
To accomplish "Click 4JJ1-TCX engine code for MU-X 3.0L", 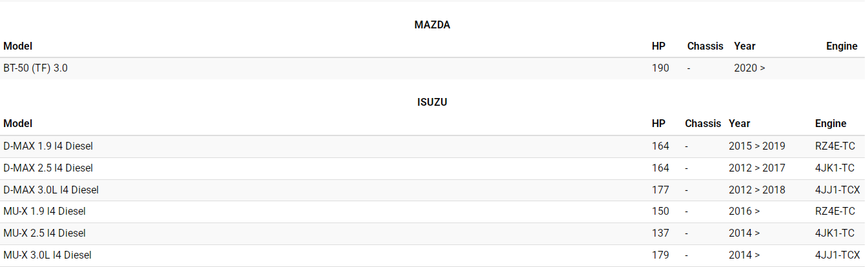I will tap(837, 255).
